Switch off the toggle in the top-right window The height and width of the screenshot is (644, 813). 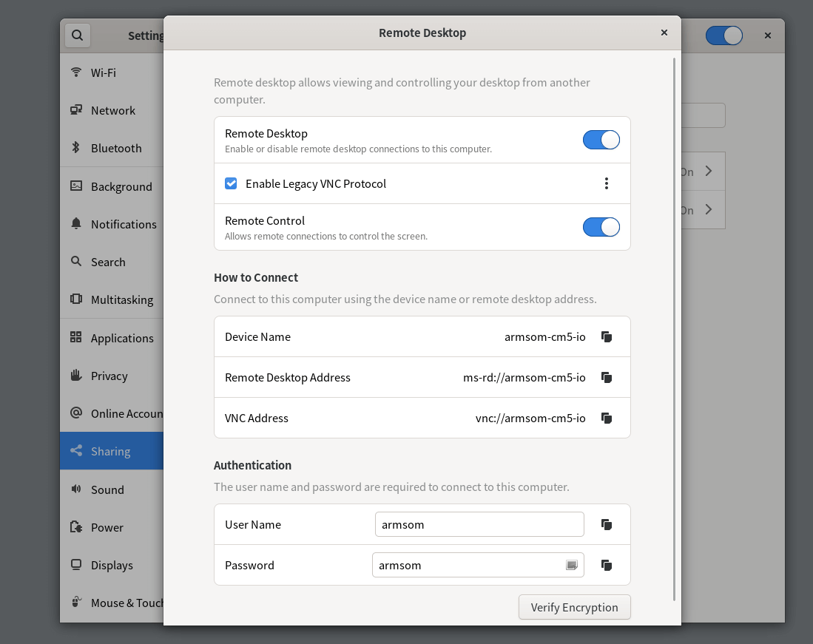723,35
